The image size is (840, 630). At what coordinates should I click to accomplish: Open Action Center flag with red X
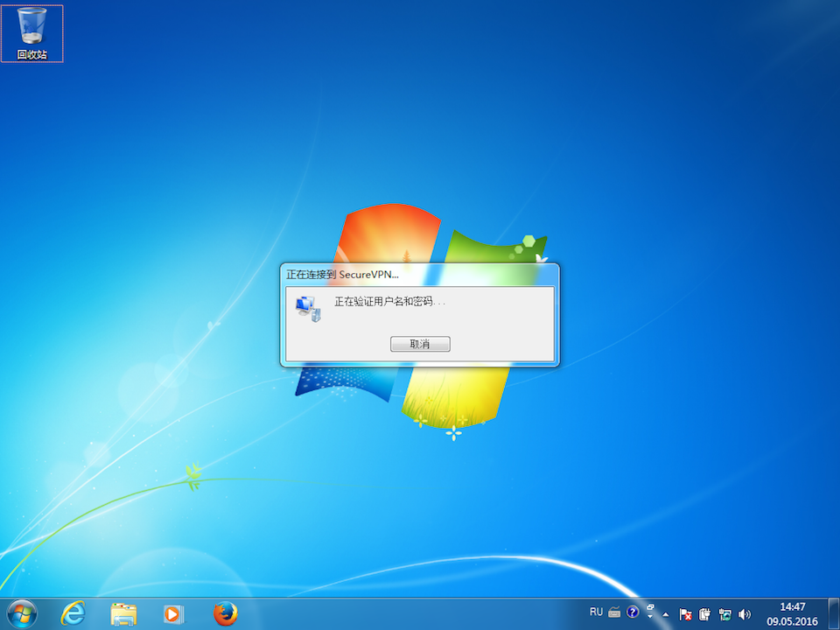pos(686,614)
